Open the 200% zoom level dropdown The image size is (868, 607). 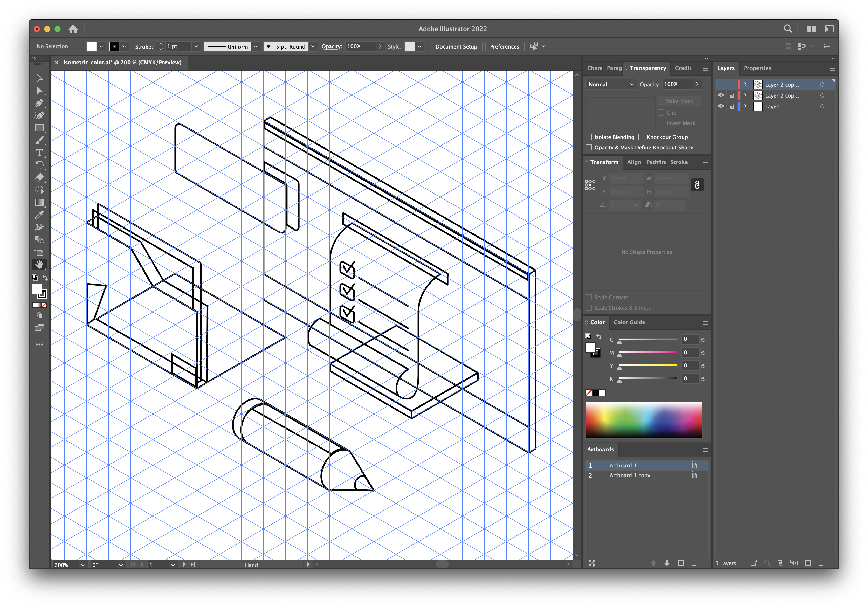[83, 565]
